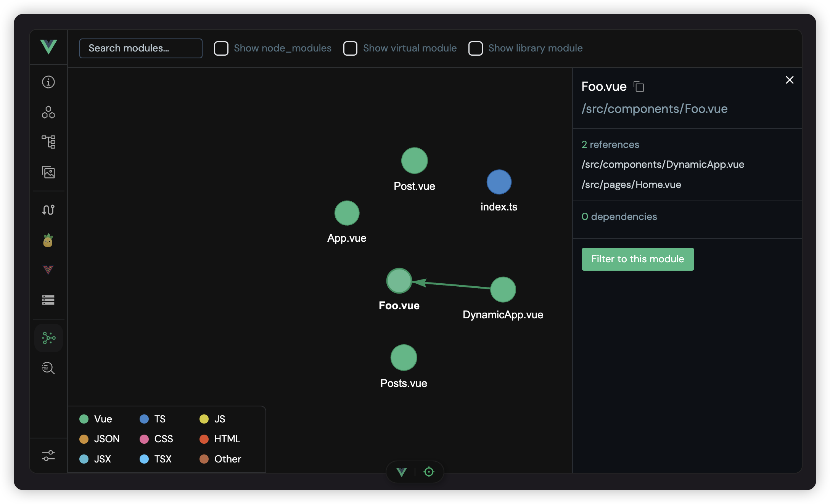This screenshot has width=830, height=504.
Task: Copy the Foo.vue file name icon
Action: (x=639, y=87)
